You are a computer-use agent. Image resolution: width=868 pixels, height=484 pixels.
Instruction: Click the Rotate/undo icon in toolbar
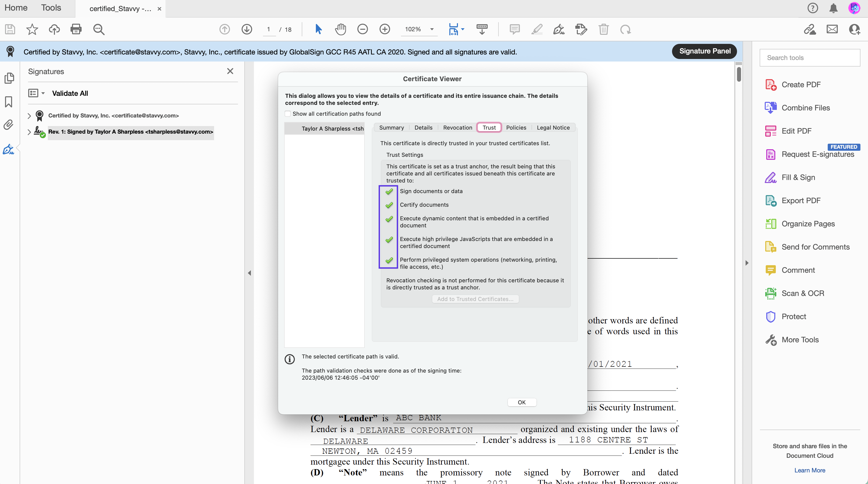626,29
